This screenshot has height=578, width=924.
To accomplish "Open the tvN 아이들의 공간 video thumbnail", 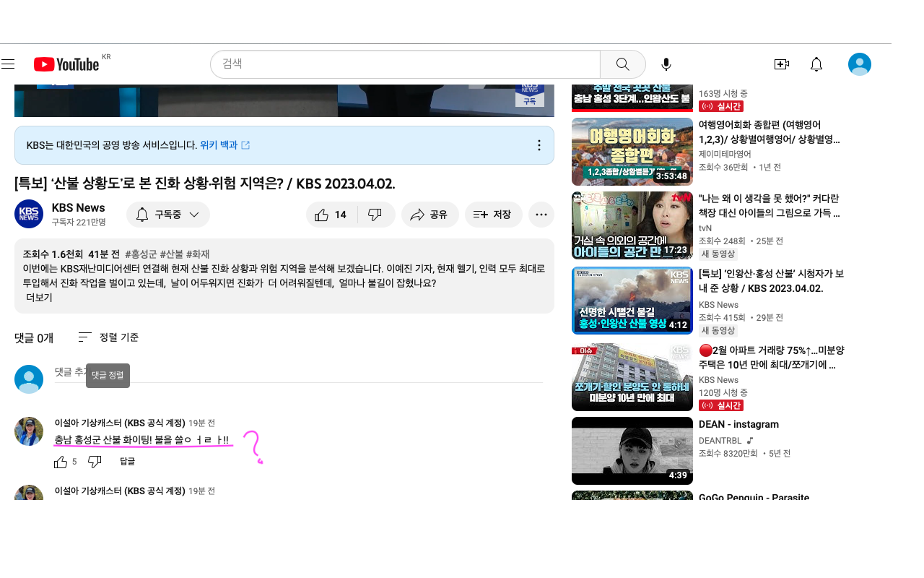I will [632, 225].
